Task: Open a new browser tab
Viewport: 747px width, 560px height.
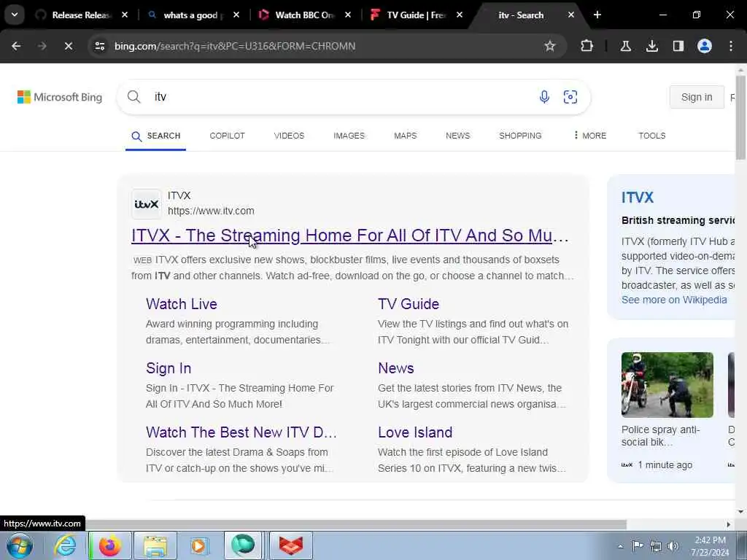Action: tap(597, 15)
